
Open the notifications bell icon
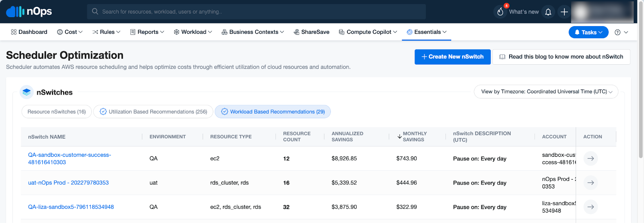[548, 12]
